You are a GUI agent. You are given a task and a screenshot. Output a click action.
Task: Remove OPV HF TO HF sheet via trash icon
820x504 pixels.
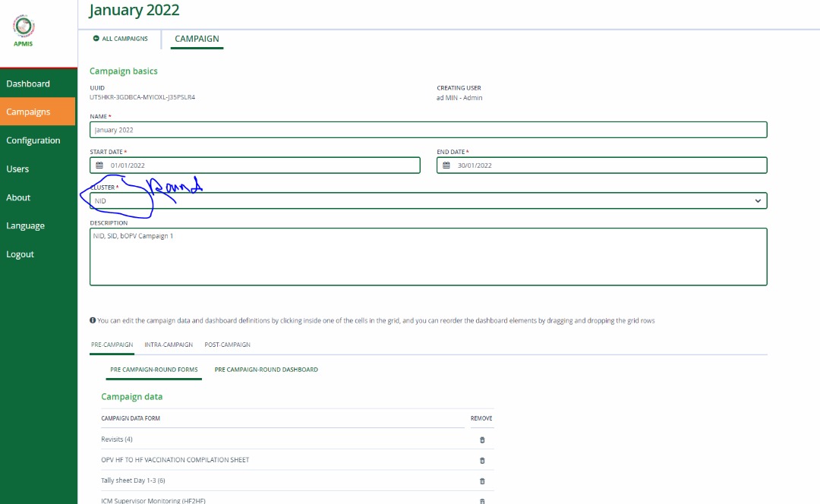[481, 460]
